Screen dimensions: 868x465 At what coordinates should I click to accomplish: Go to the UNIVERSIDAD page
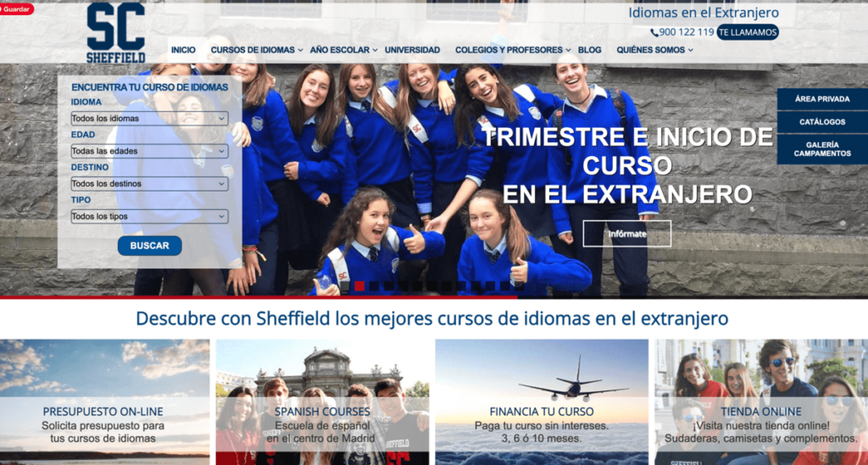click(413, 50)
